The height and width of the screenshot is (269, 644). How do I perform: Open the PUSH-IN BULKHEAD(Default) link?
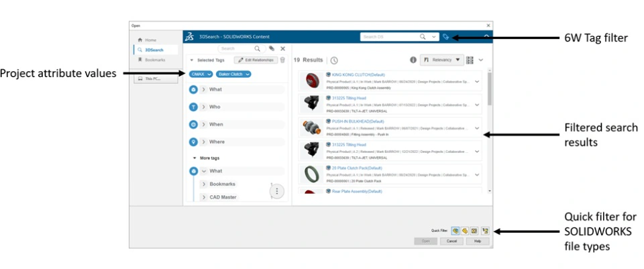[x=358, y=121]
